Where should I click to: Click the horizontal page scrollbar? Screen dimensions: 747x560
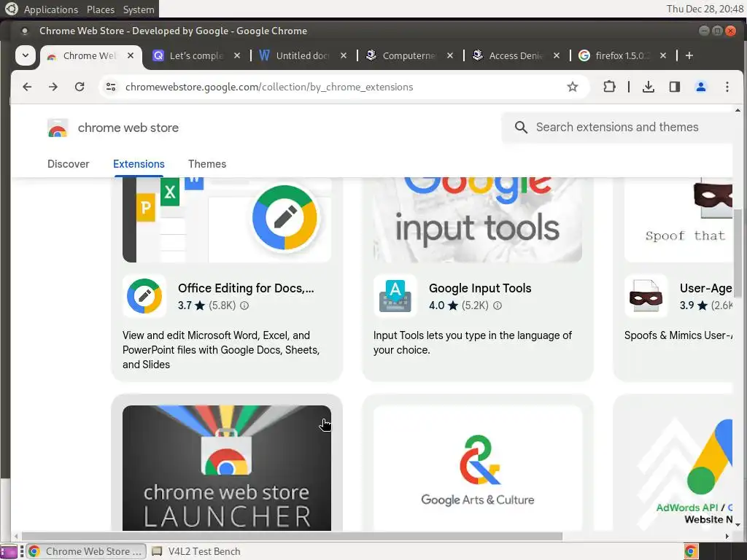click(x=292, y=536)
